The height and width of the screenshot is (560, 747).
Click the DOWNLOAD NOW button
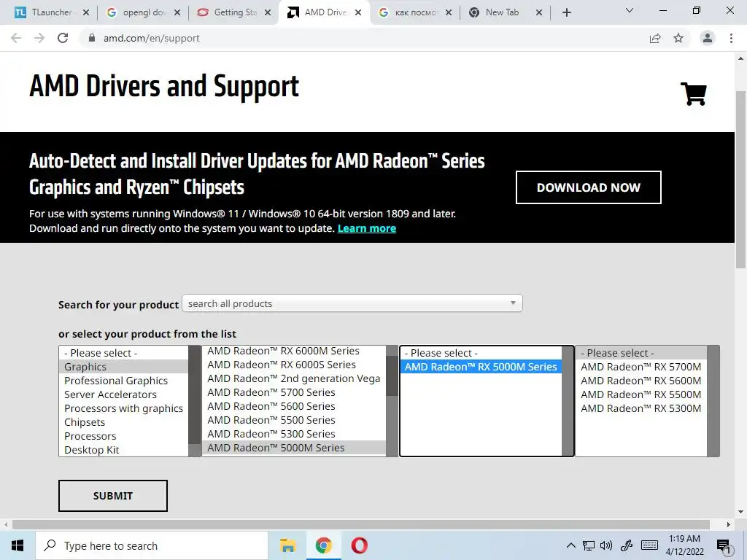[589, 187]
